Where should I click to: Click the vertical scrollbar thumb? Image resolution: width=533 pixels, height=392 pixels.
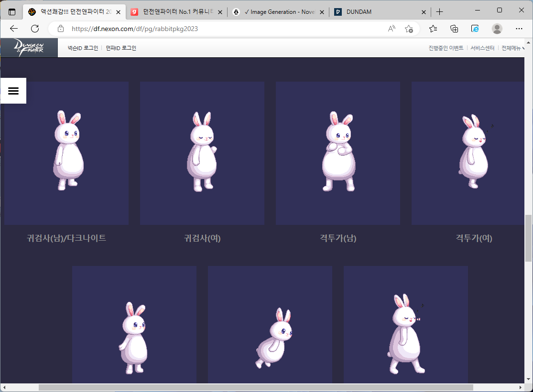[528, 238]
